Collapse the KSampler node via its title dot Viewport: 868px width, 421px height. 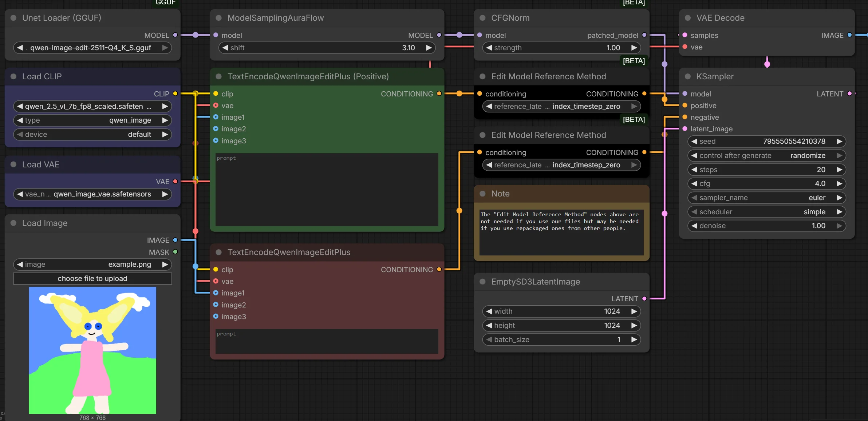pos(687,76)
